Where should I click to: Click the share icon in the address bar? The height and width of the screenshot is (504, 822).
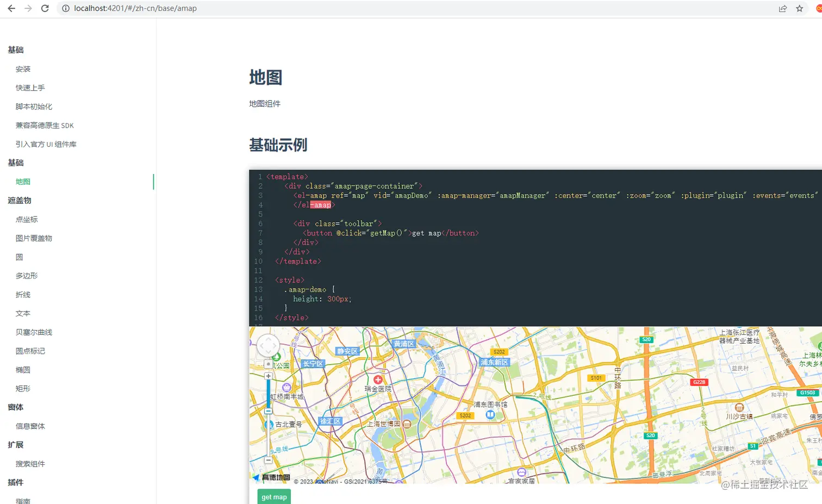[x=782, y=9]
